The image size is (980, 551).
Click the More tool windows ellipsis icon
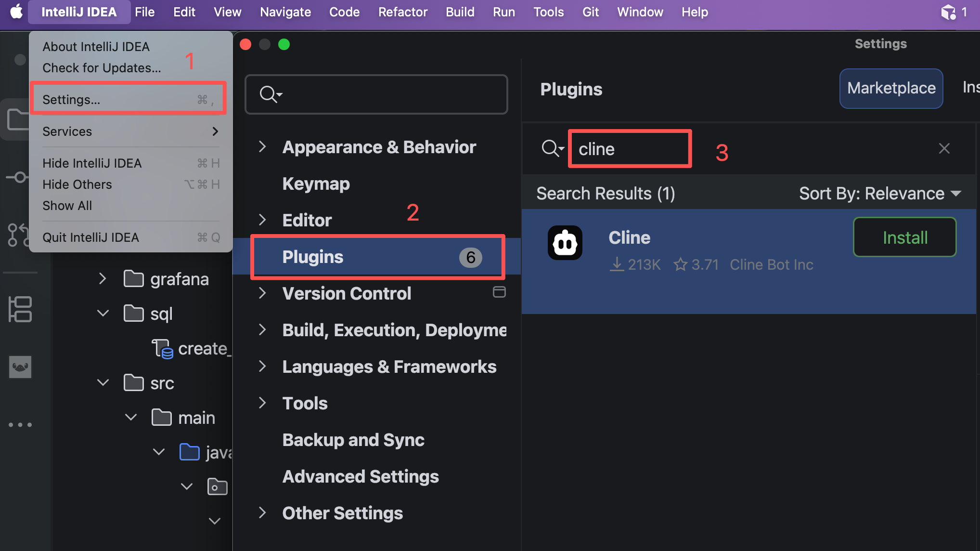tap(20, 425)
